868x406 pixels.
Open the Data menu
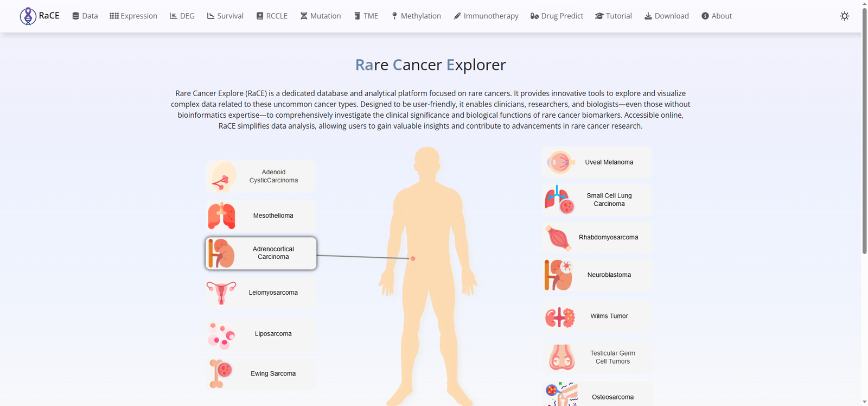pyautogui.click(x=85, y=16)
